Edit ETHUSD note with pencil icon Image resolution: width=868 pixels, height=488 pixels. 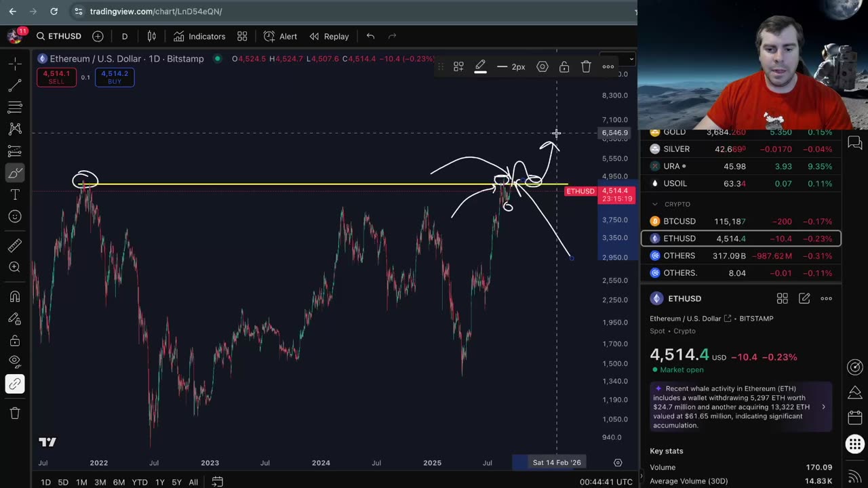pos(804,298)
